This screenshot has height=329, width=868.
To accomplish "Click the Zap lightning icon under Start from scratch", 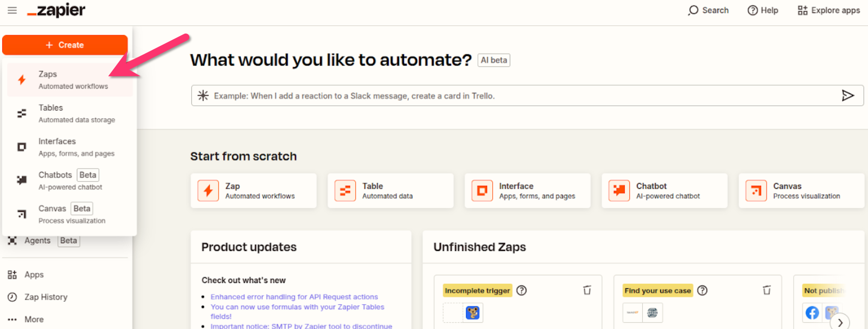I will coord(208,191).
